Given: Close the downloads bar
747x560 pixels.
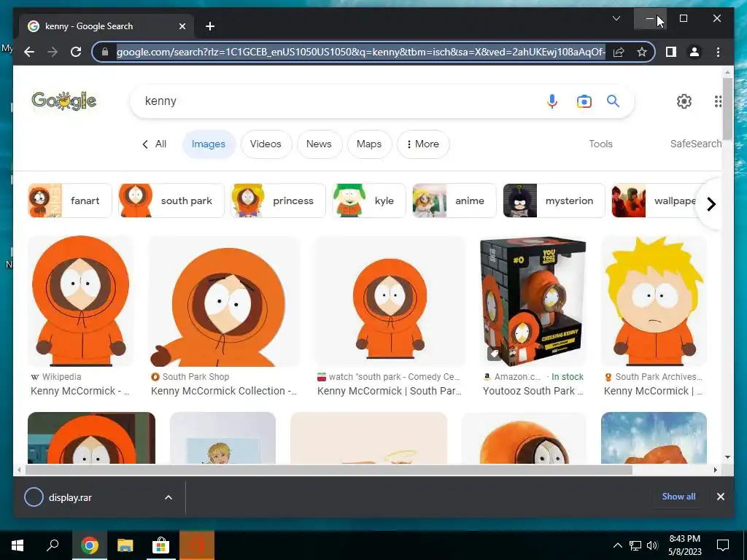Looking at the screenshot, I should [720, 497].
